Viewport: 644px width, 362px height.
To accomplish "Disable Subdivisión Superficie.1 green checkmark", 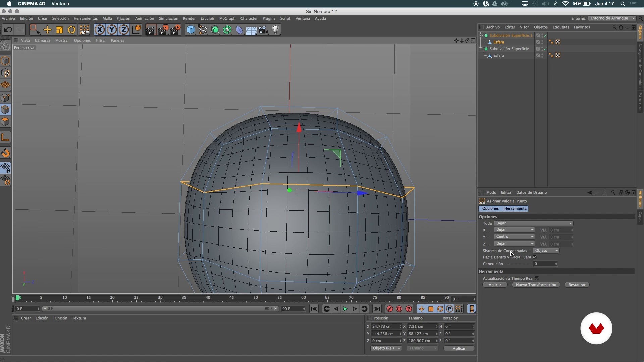I will [x=545, y=36].
